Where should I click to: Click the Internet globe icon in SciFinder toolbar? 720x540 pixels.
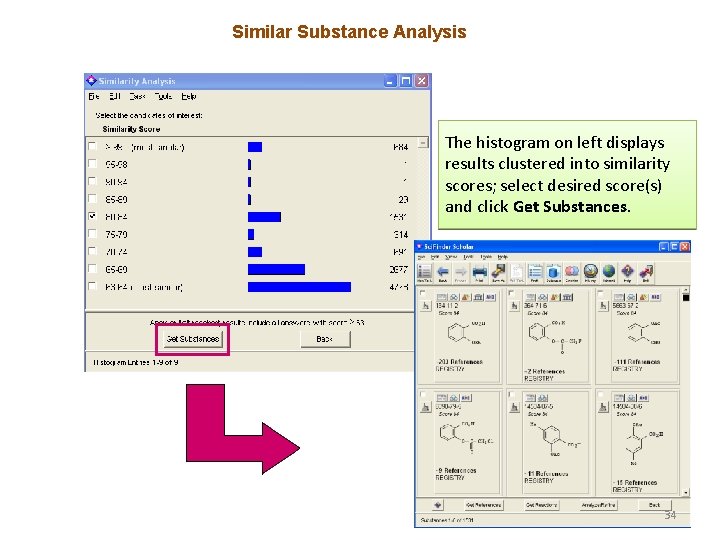(x=609, y=272)
